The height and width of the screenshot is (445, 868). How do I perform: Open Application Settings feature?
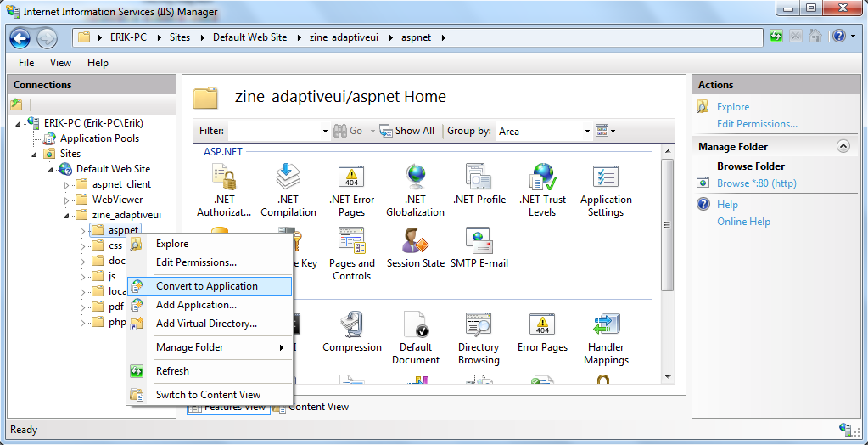tap(606, 189)
